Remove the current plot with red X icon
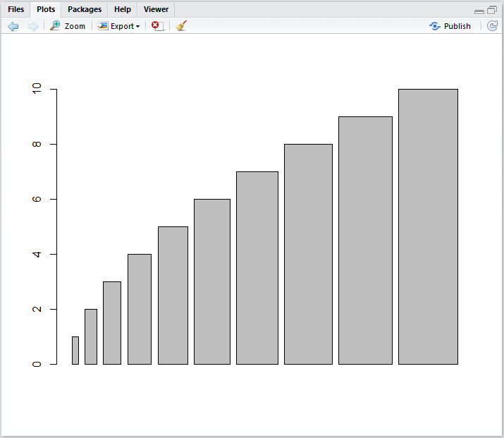Image resolution: width=504 pixels, height=438 pixels. click(x=157, y=26)
